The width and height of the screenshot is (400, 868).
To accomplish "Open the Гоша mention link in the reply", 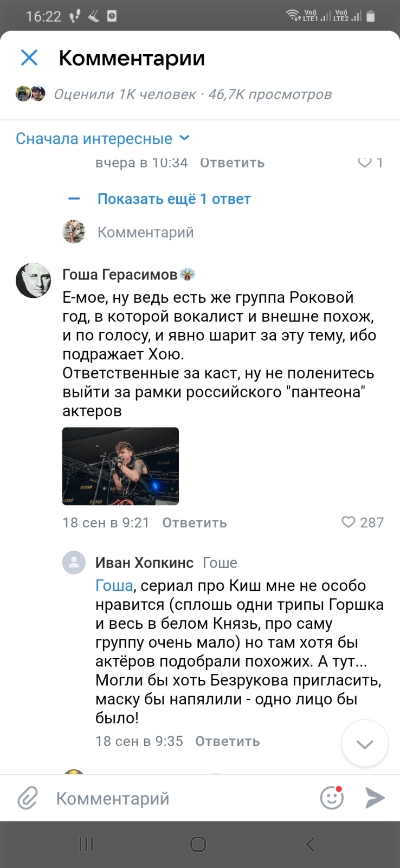I will [113, 585].
